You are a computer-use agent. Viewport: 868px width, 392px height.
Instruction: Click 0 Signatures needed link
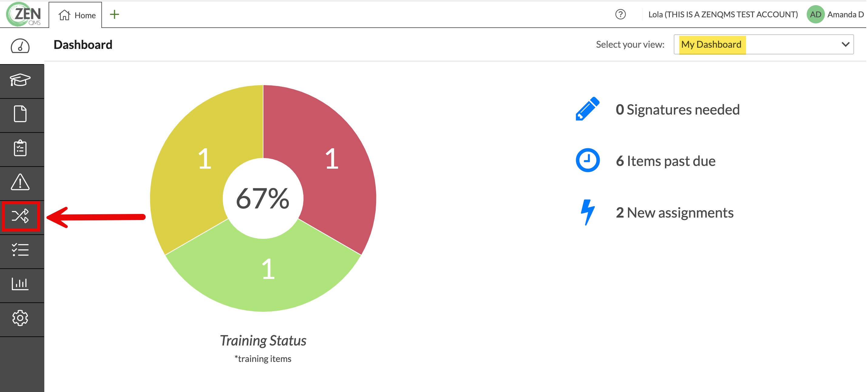click(x=677, y=110)
